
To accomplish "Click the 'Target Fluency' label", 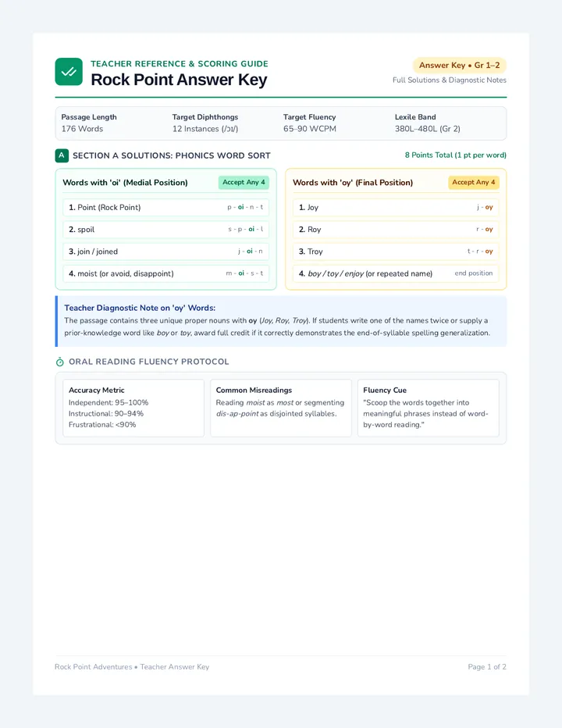I will (x=310, y=117).
